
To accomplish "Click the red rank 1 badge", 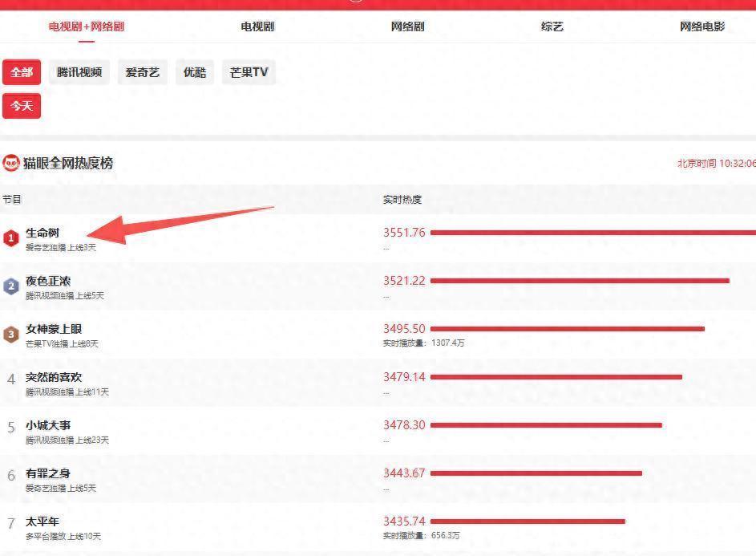I will coord(11,238).
